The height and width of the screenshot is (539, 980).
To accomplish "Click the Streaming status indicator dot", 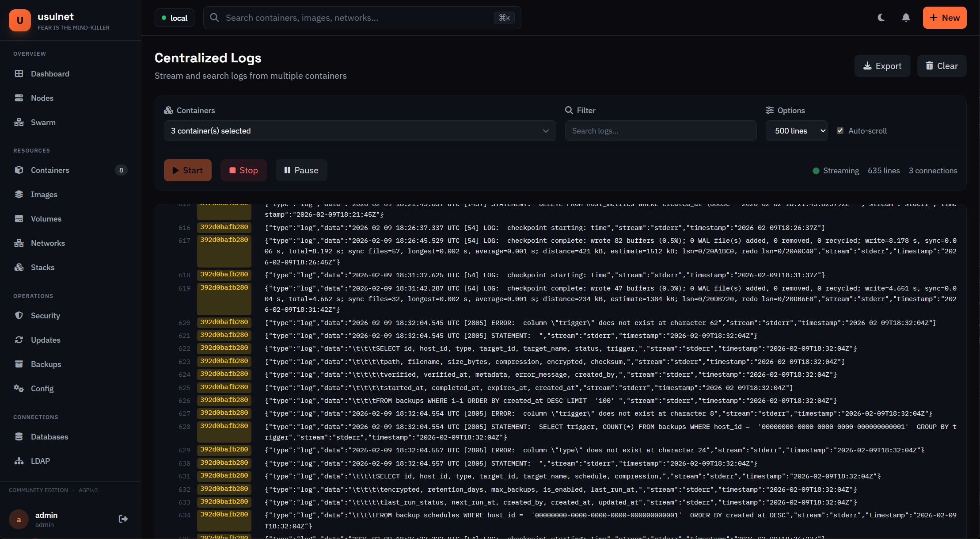I will (x=816, y=171).
